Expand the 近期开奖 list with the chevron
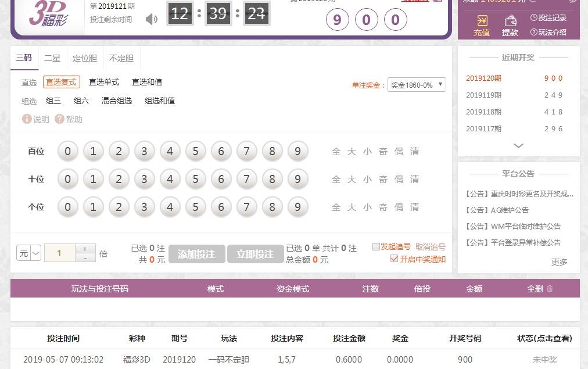 tap(518, 146)
